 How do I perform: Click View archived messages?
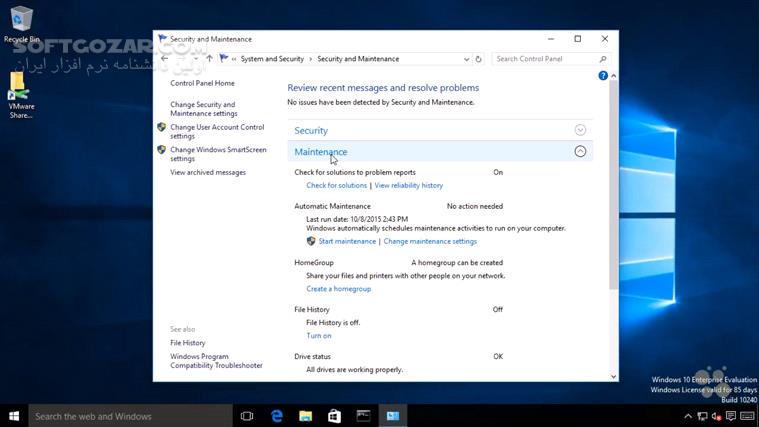[x=208, y=172]
